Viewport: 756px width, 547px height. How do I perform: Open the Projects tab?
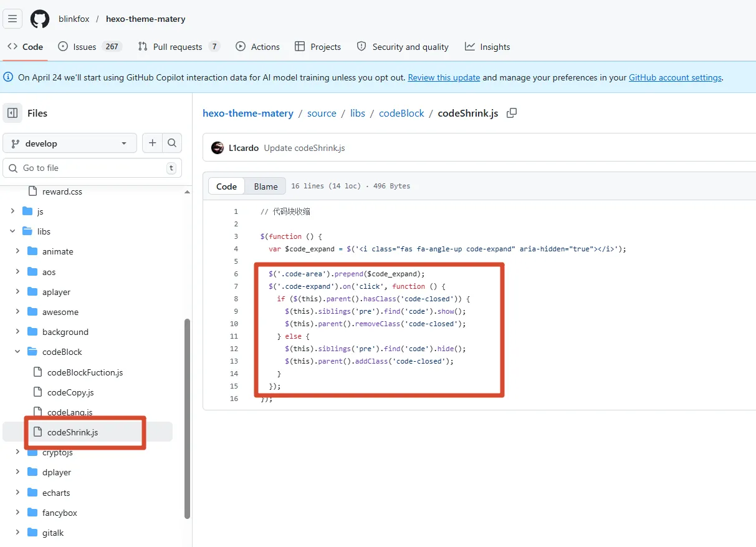pyautogui.click(x=318, y=47)
